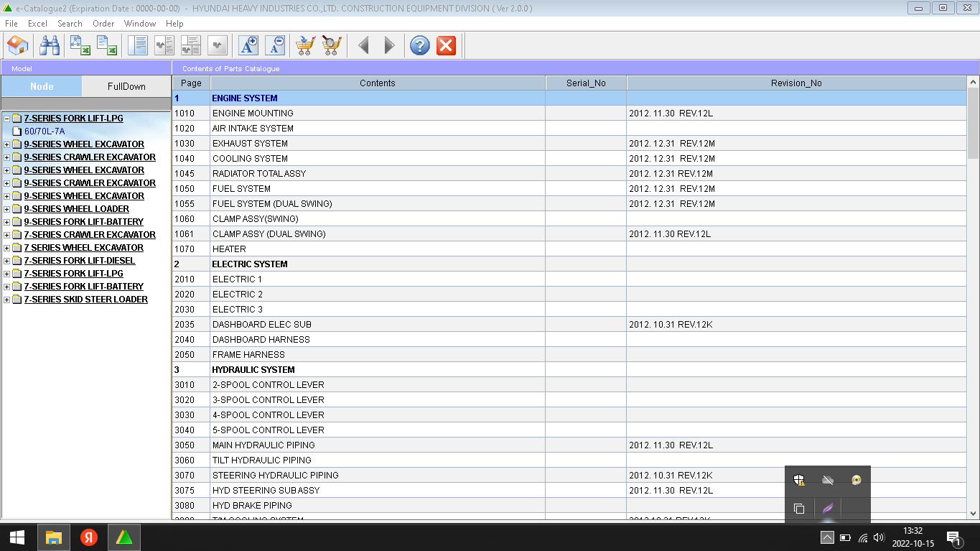Select the COOLING SYSTEM row
Viewport: 980px width, 551px height.
pyautogui.click(x=250, y=159)
